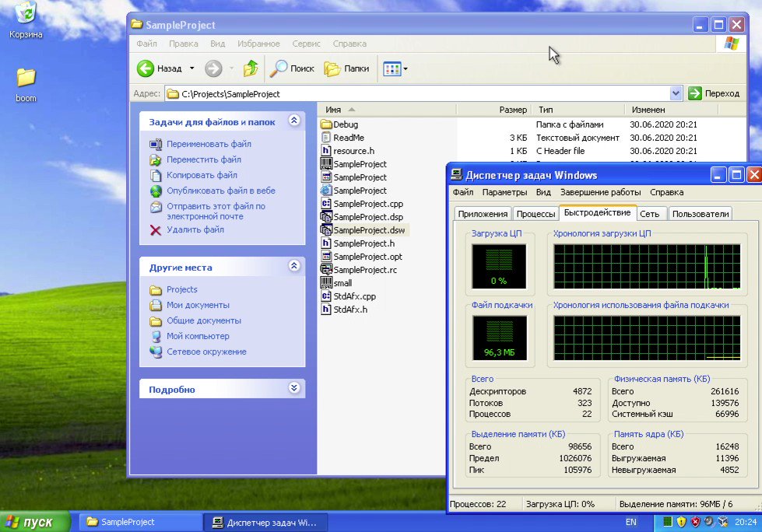762x532 pixels.
Task: Click the Forward arrow icon in Explorer
Action: 213,68
